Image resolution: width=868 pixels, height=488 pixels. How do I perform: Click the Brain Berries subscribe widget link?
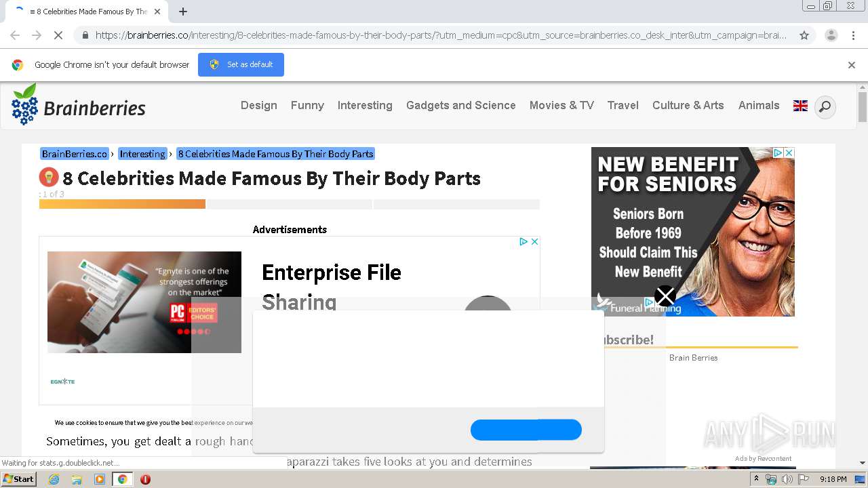[x=693, y=358]
